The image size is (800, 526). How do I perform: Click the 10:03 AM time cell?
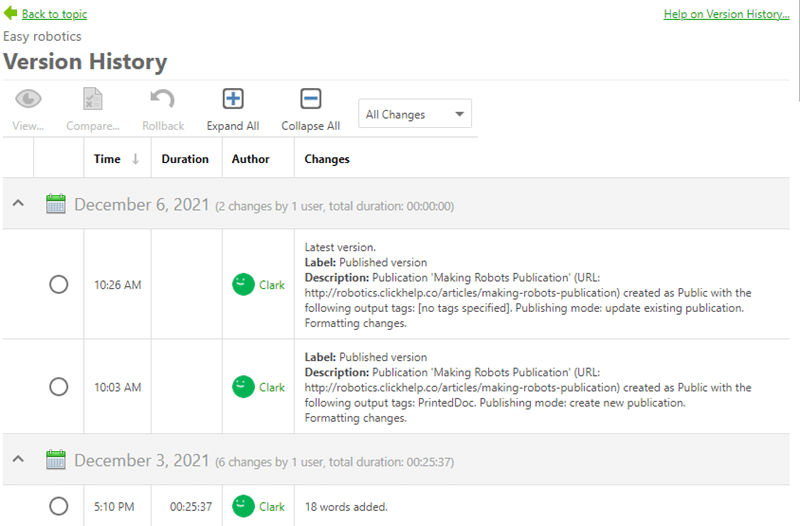(117, 388)
